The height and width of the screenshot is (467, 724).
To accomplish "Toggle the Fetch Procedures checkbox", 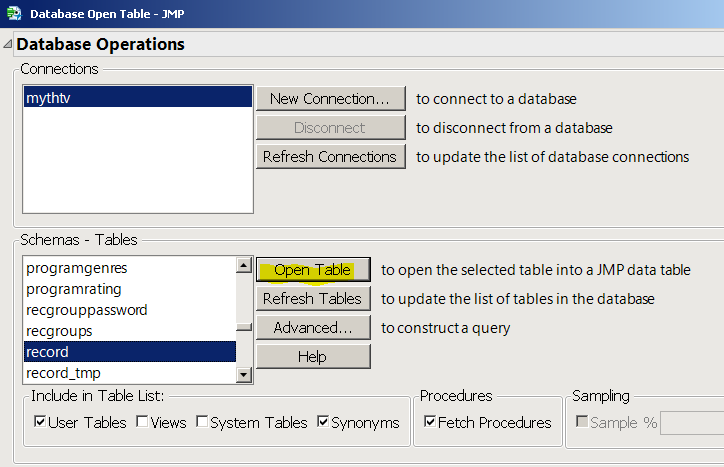I will 430,422.
